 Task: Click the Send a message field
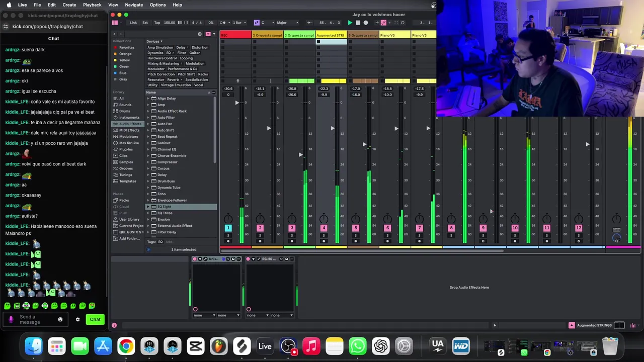(x=35, y=319)
